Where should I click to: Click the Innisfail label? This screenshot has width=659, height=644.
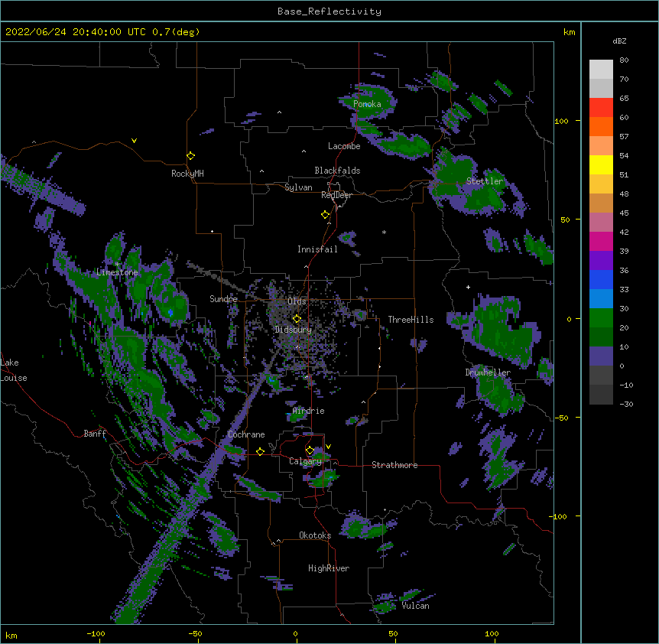[x=317, y=249]
